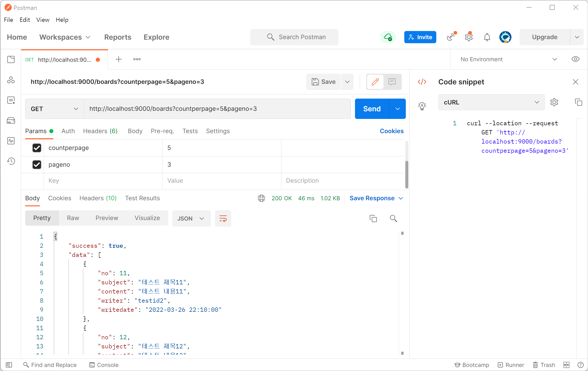Open the GET method dropdown

click(54, 109)
